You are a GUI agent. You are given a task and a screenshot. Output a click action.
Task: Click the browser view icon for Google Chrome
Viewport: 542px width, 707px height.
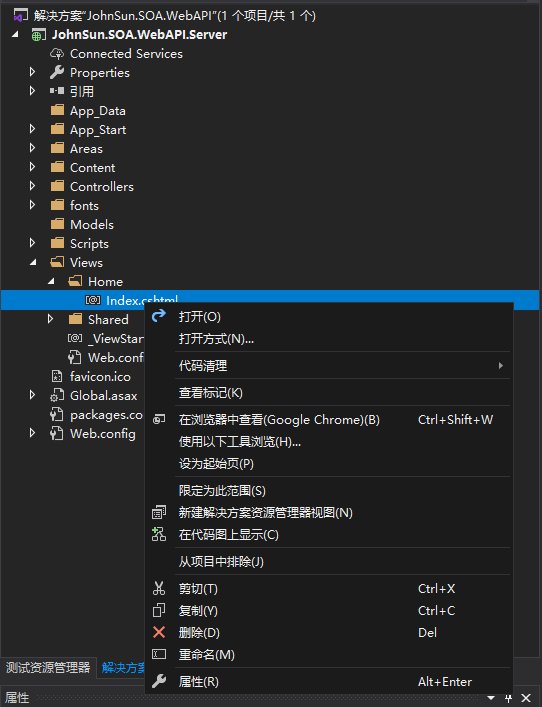click(159, 419)
